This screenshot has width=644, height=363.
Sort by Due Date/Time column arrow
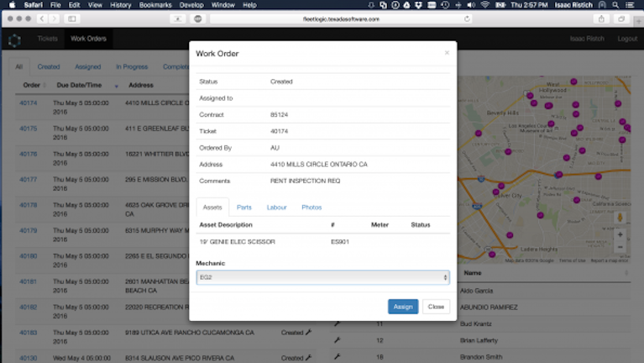116,86
